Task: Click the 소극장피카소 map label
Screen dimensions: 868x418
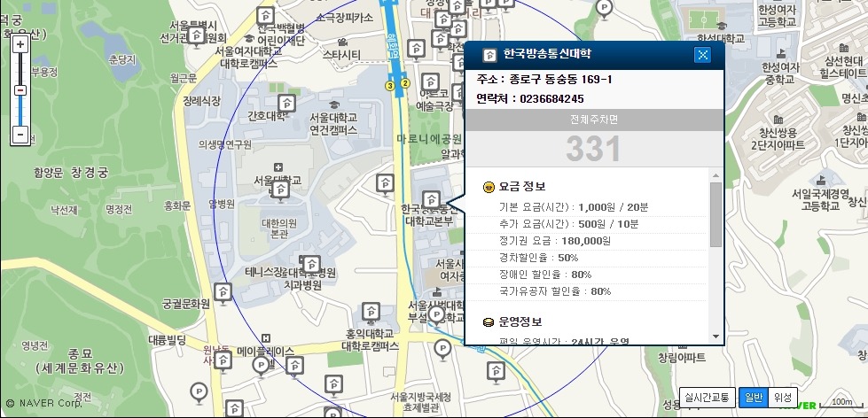Action: (x=344, y=18)
